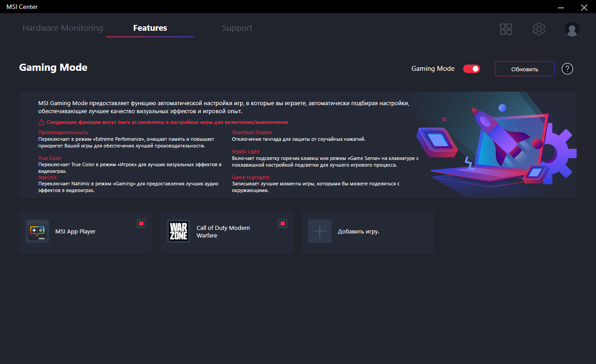The width and height of the screenshot is (596, 364).
Task: Open the settings gear icon
Action: click(x=539, y=29)
